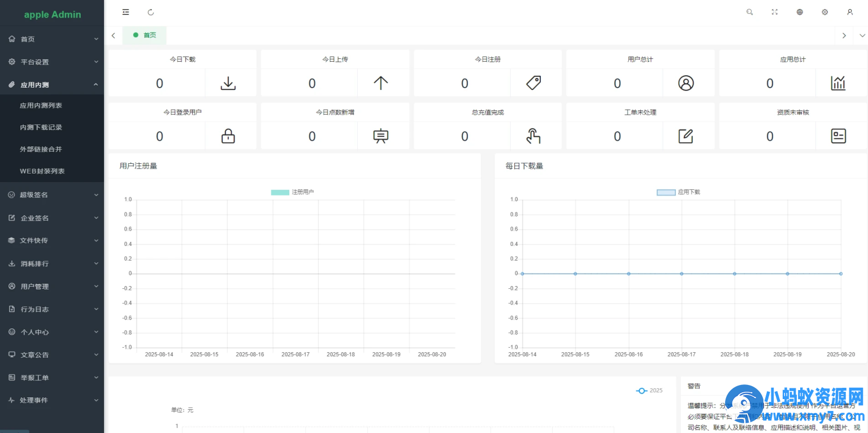Collapse the sidebar with the menu-fold icon
The height and width of the screenshot is (433, 868).
click(x=125, y=12)
